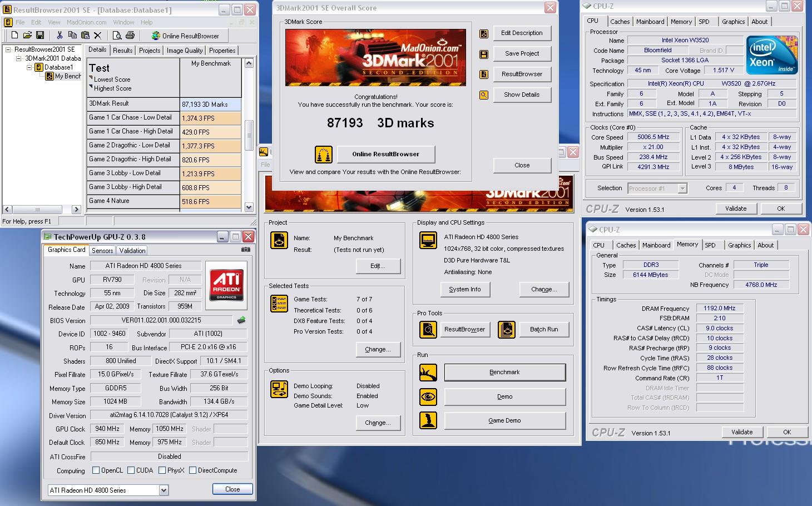Click the icon beside Edit Description button
Screen dimensions: 812x506
point(484,33)
